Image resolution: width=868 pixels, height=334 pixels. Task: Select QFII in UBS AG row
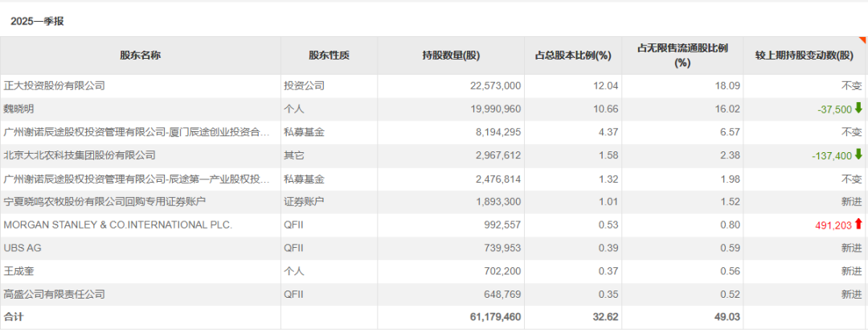coord(293,248)
